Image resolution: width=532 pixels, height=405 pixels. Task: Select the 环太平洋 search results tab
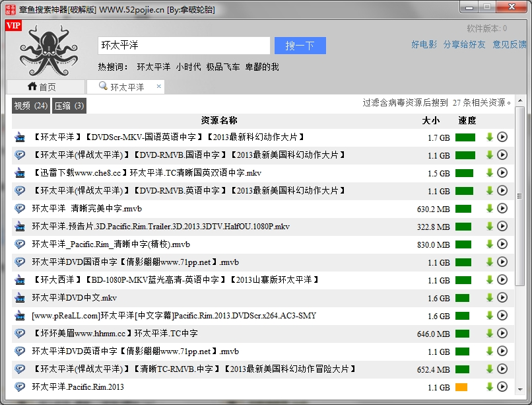pyautogui.click(x=125, y=87)
